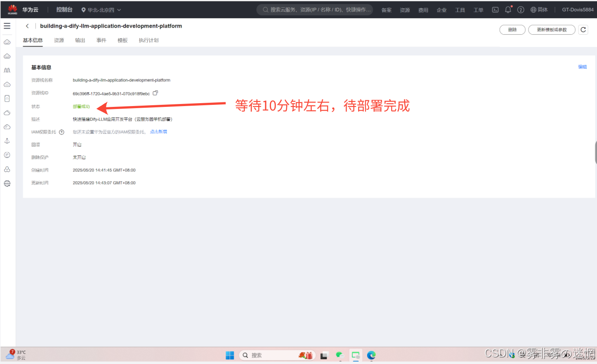Open the 工单 menu in the top bar
The height and width of the screenshot is (364, 597).
[x=478, y=10]
